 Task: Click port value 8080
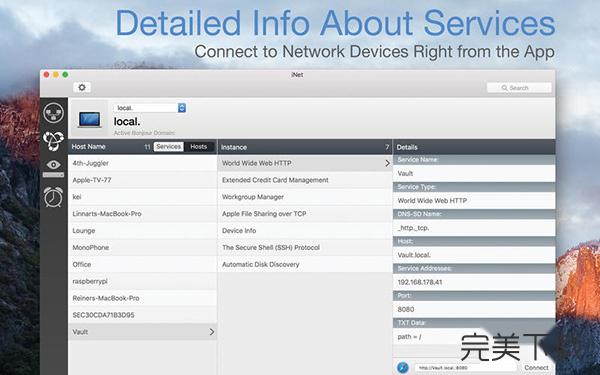(474, 309)
